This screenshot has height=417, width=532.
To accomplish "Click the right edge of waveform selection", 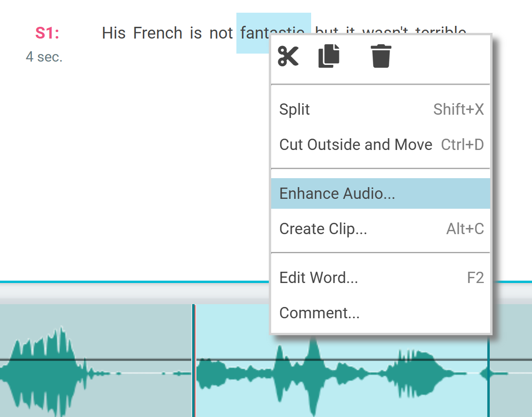I will tap(488, 376).
